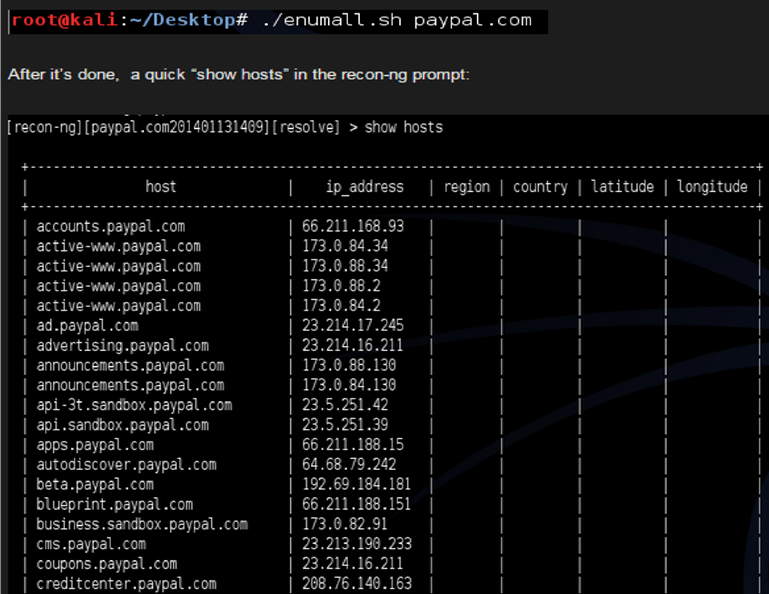Select IP address 23.5.251.42
769x594 pixels.
(x=345, y=405)
